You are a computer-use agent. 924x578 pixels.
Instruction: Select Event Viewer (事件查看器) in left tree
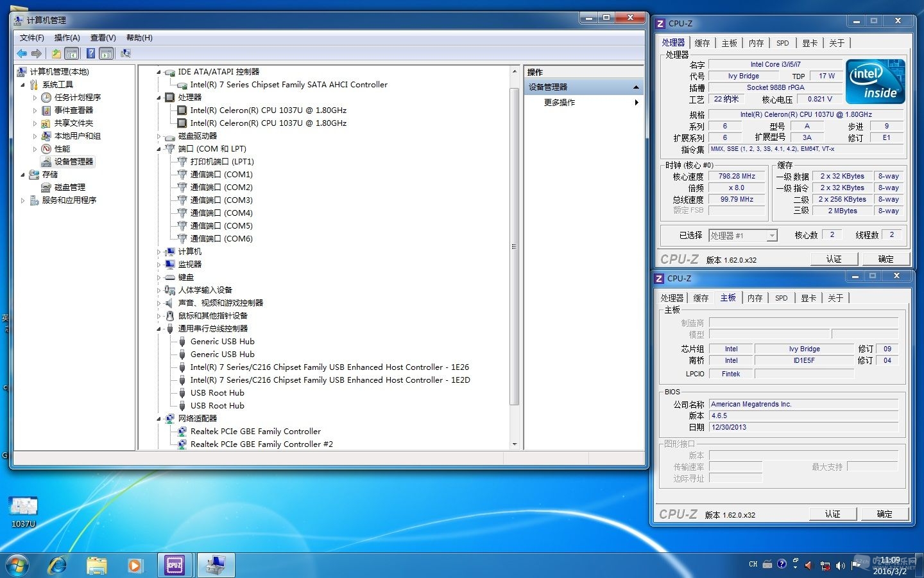74,110
